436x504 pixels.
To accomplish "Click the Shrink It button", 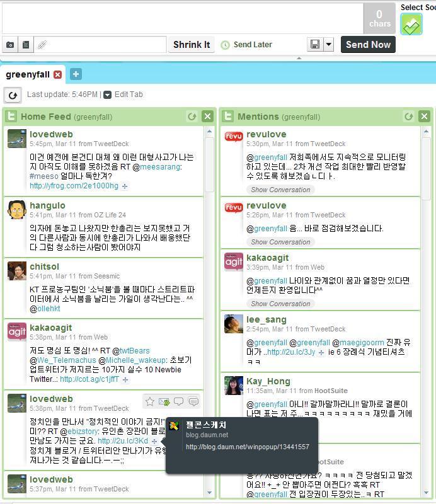I will (192, 44).
